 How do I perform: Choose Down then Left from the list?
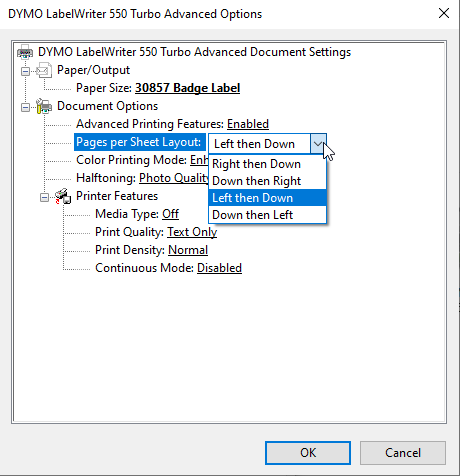click(267, 215)
